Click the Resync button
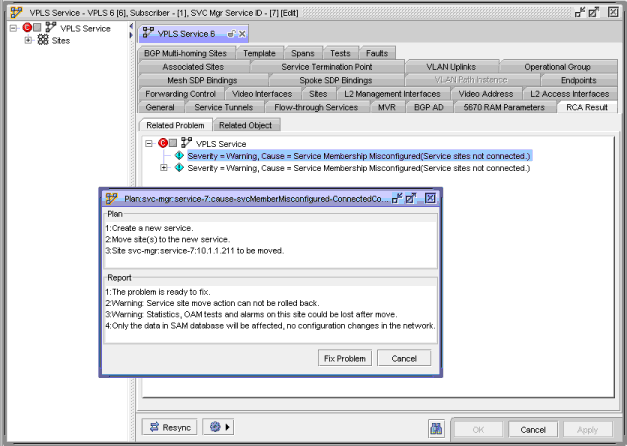The height and width of the screenshot is (446, 627). click(x=168, y=427)
